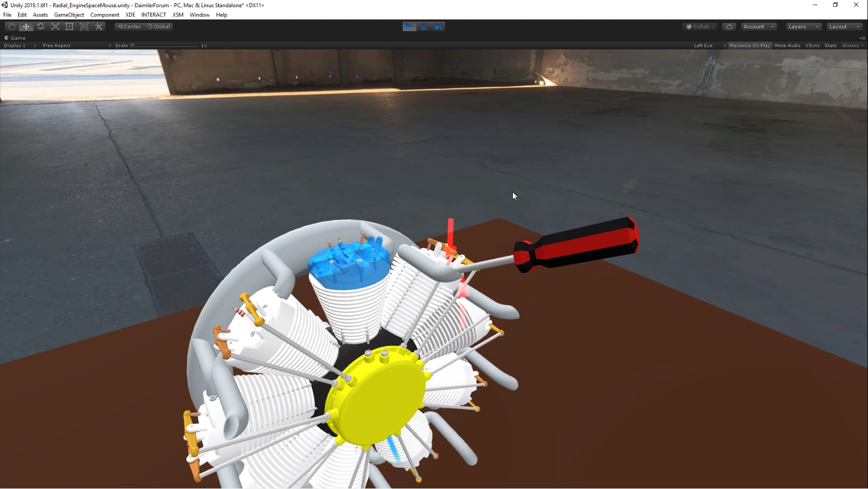Select the Rotate tool
Screen dimensions: 868x489
(40, 26)
